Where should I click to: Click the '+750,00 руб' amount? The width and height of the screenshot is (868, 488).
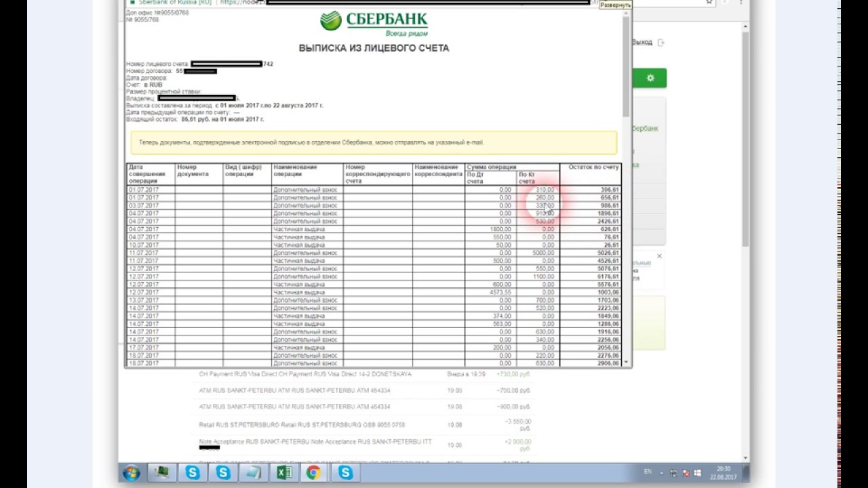(513, 374)
